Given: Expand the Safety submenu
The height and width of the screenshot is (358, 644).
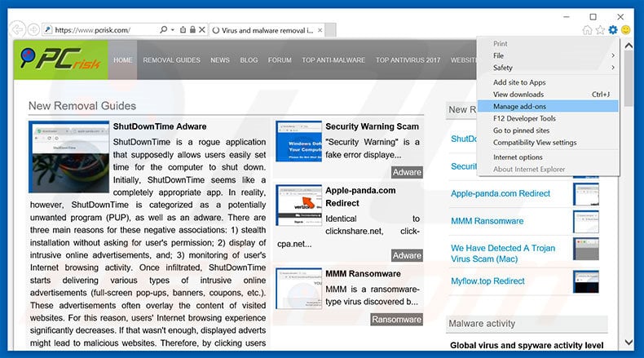Looking at the screenshot, I should 548,68.
